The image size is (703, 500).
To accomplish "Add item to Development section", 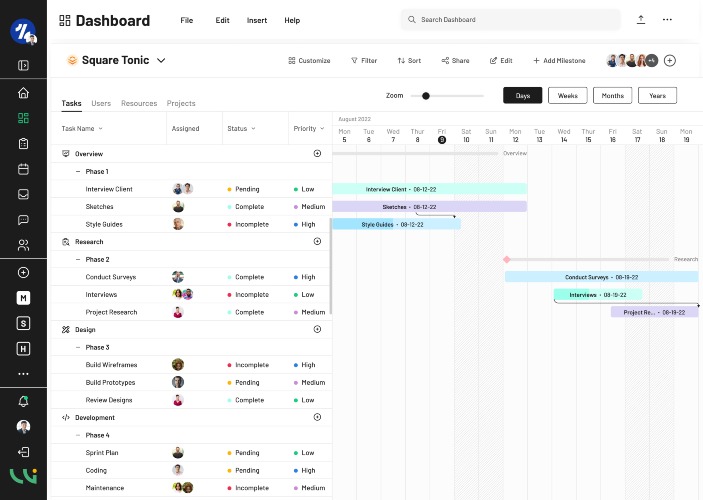I will tap(317, 417).
